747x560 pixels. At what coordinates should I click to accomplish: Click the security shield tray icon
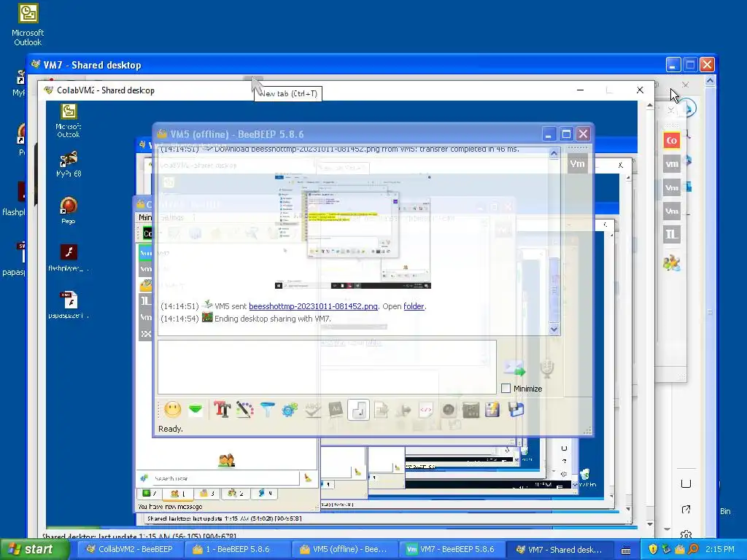pos(653,549)
